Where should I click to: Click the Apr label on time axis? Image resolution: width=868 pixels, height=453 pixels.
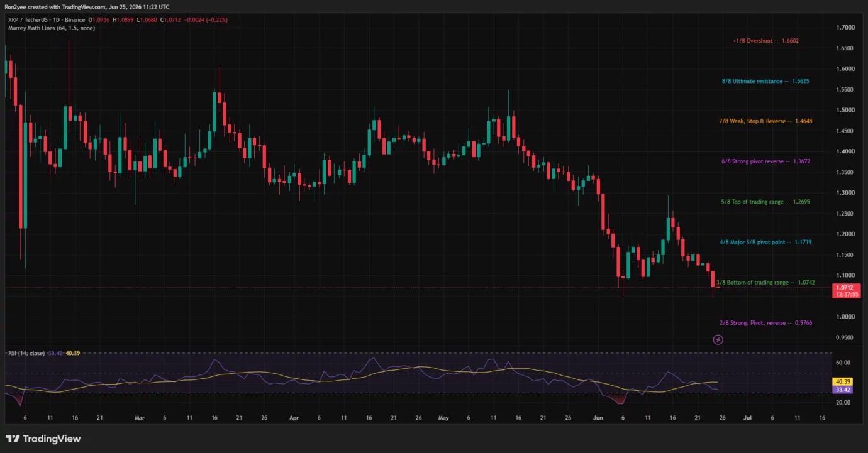pos(294,417)
